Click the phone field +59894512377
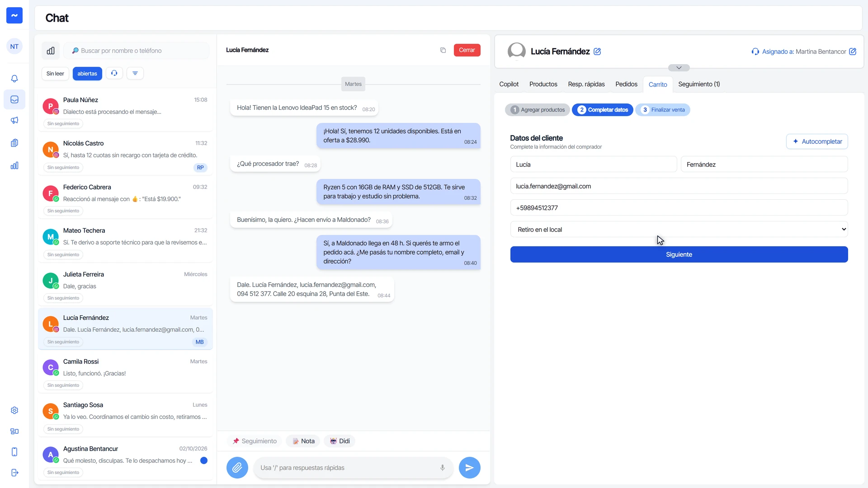This screenshot has width=868, height=488. point(679,208)
